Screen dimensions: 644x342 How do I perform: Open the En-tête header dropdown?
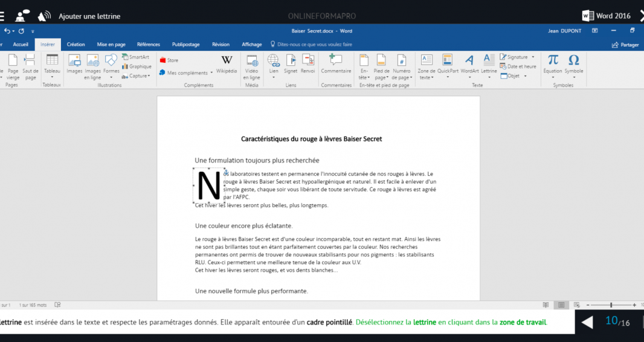tap(364, 66)
